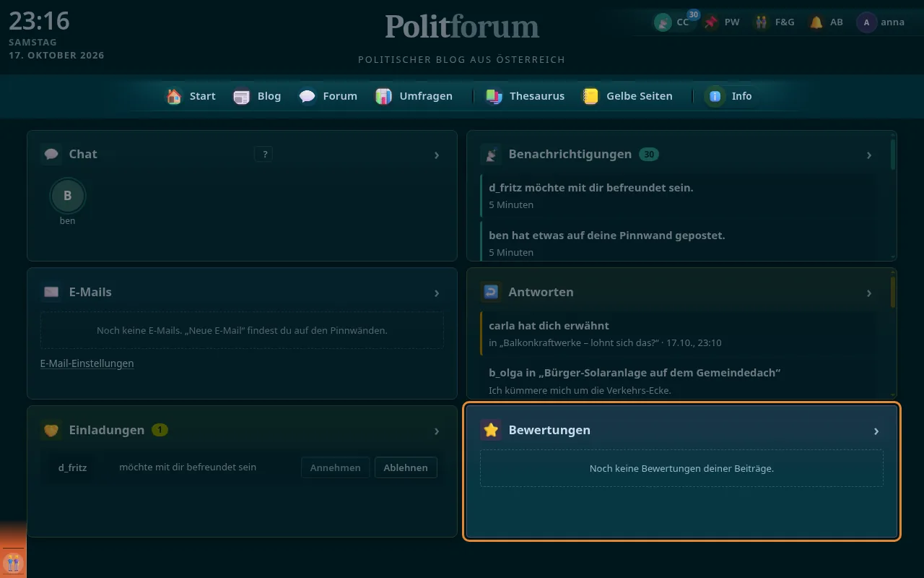Accept d_fritz's friend request with Annehmen
Screen dimensions: 924x578
pyautogui.click(x=336, y=467)
